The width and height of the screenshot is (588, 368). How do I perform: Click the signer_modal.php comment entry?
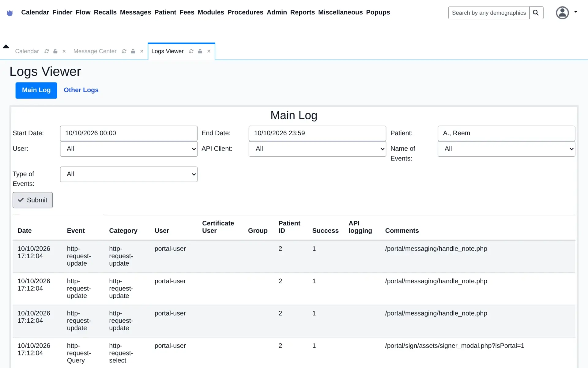(x=454, y=346)
